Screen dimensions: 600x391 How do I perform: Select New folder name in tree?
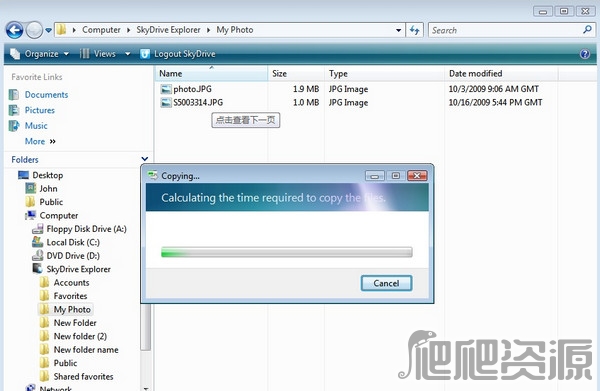click(86, 350)
